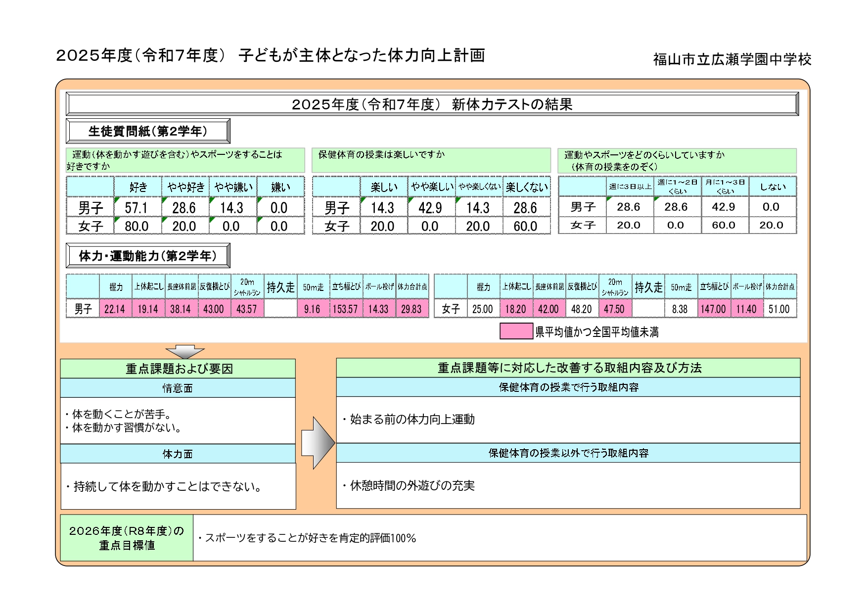Click the 週に3日以上 column header
This screenshot has width=868, height=614.
[630, 187]
